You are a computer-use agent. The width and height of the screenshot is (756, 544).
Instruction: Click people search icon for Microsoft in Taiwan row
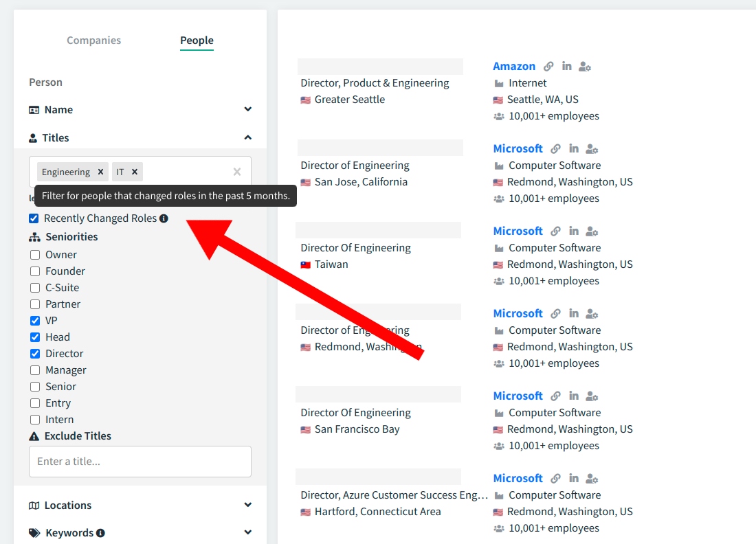coord(592,231)
